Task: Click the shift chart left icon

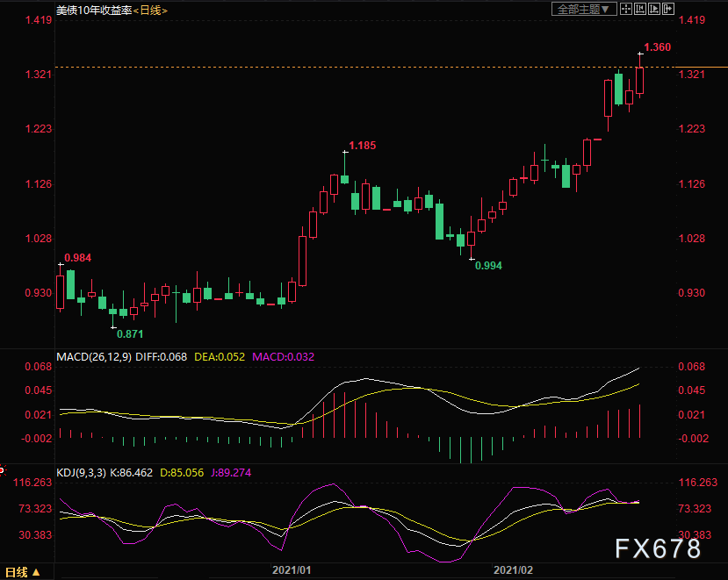Action: pyautogui.click(x=640, y=9)
